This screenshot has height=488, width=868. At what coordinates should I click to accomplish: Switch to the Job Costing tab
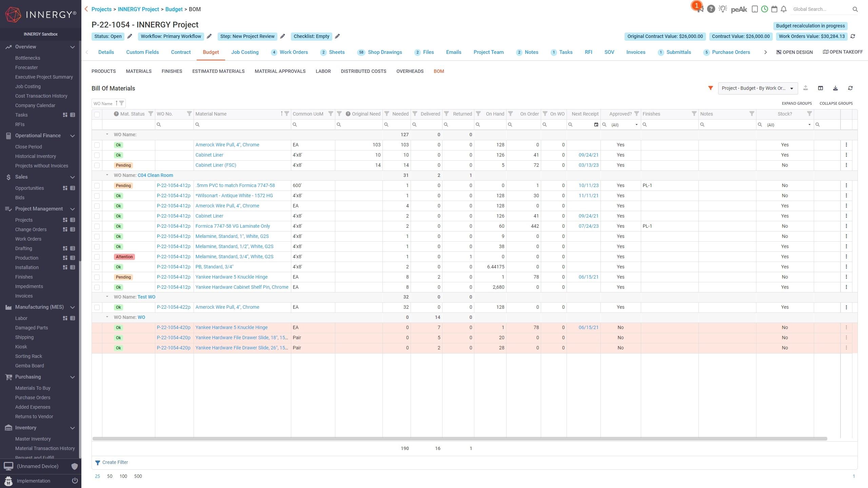pos(244,52)
